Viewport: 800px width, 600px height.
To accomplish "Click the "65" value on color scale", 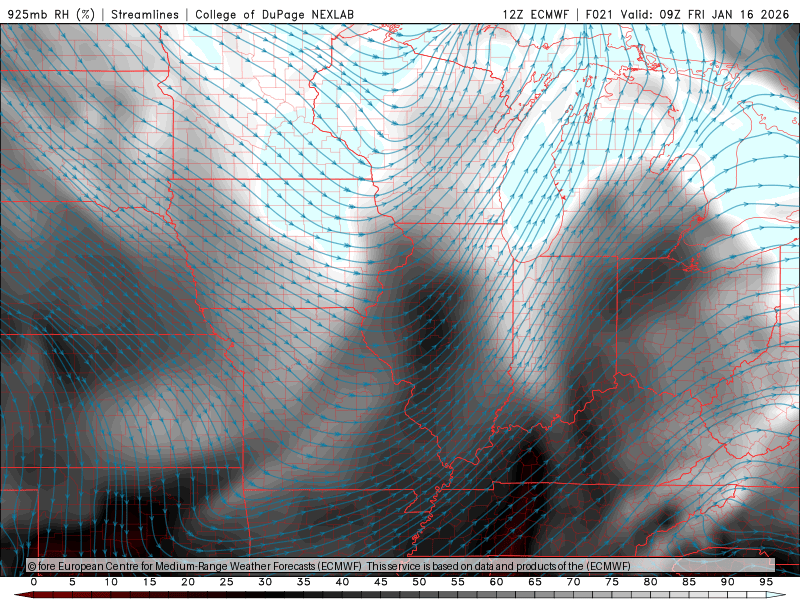I will 535,582.
